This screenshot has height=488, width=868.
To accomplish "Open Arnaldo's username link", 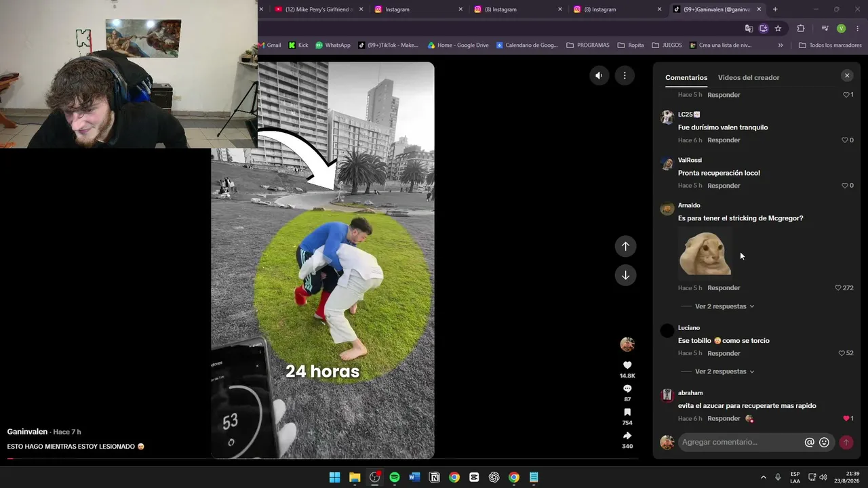I will pos(689,205).
